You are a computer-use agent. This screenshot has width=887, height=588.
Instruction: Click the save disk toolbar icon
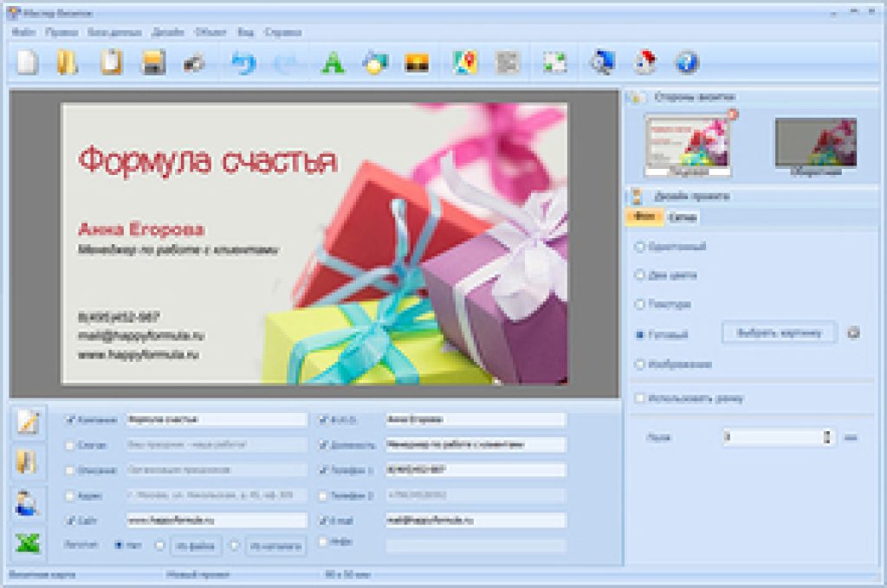pyautogui.click(x=153, y=63)
